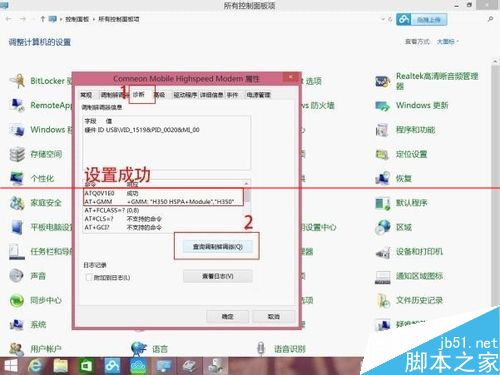Open 默认程序 icon

point(382,203)
